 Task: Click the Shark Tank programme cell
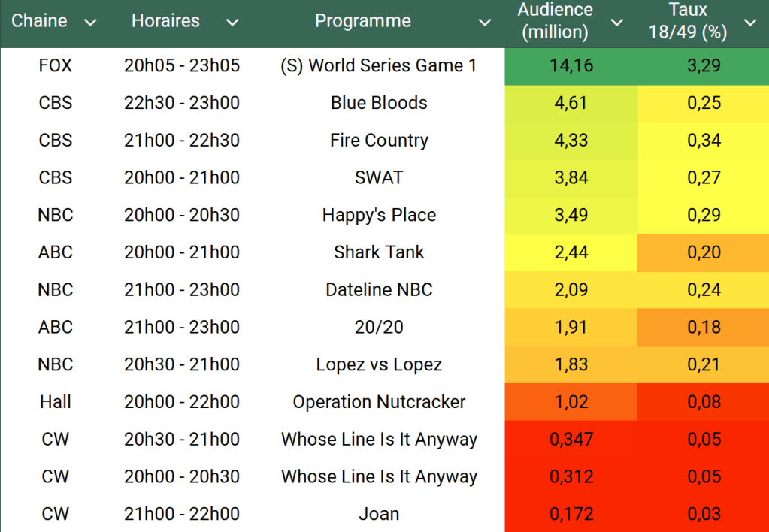[379, 252]
